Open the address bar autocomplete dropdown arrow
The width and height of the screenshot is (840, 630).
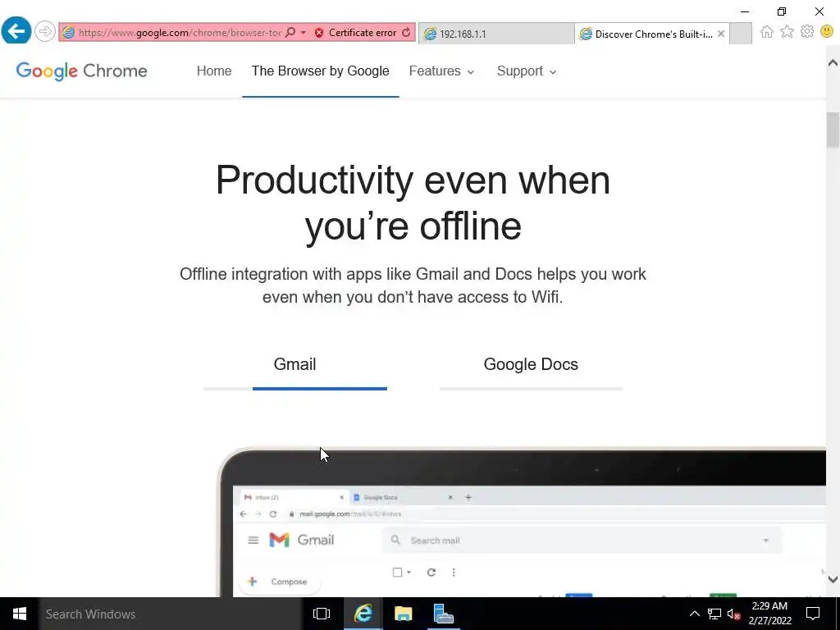click(x=304, y=33)
